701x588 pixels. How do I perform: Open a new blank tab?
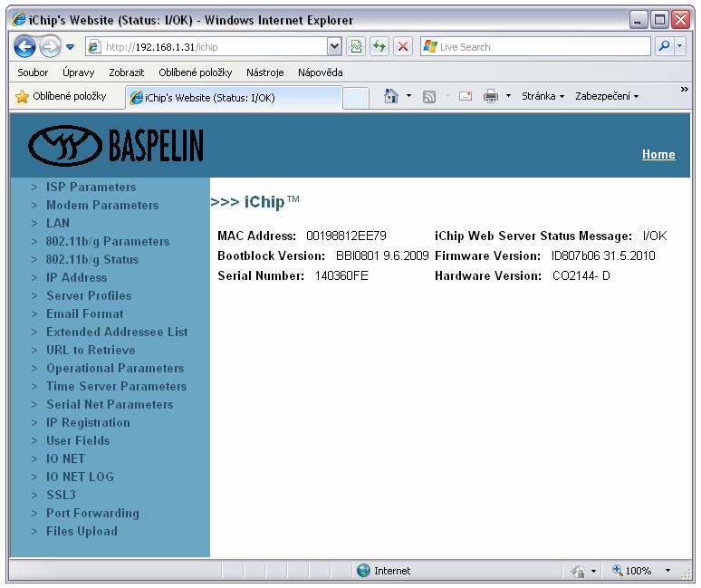[356, 98]
